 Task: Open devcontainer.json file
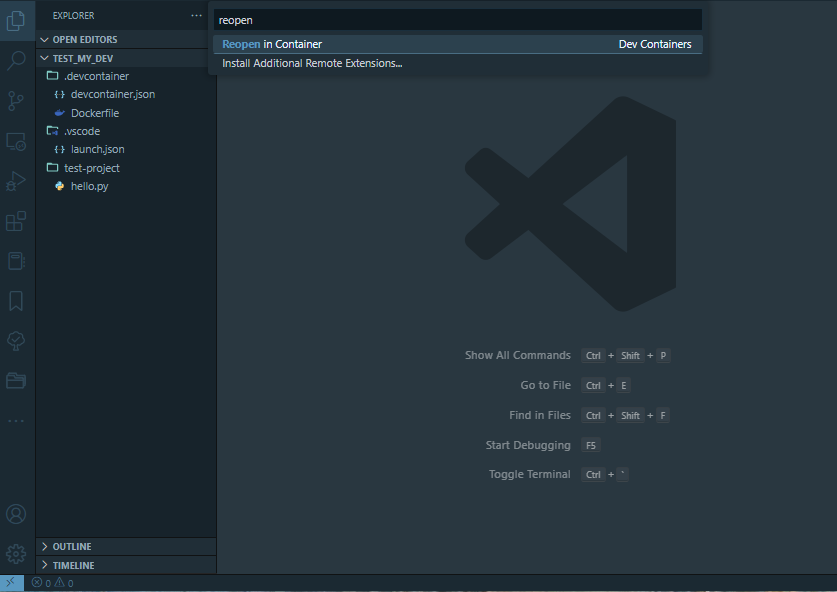click(x=113, y=94)
